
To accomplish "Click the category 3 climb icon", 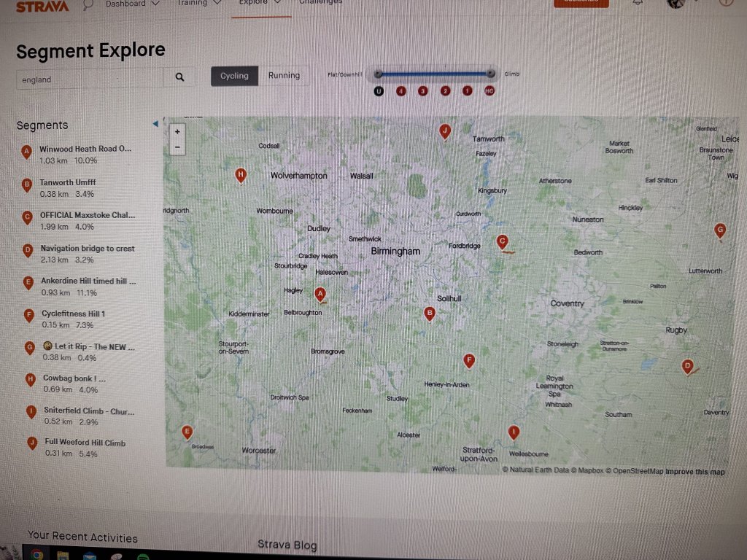I will (422, 91).
